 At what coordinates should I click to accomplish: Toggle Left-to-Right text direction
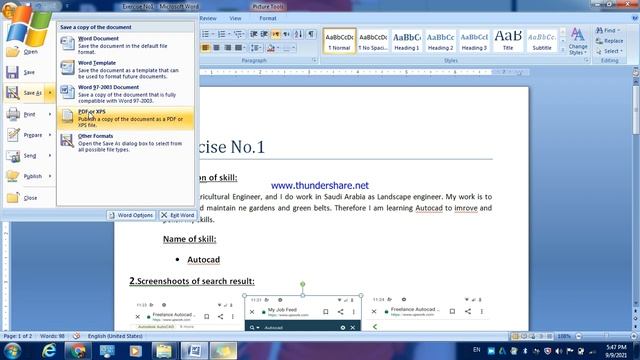pos(276,34)
